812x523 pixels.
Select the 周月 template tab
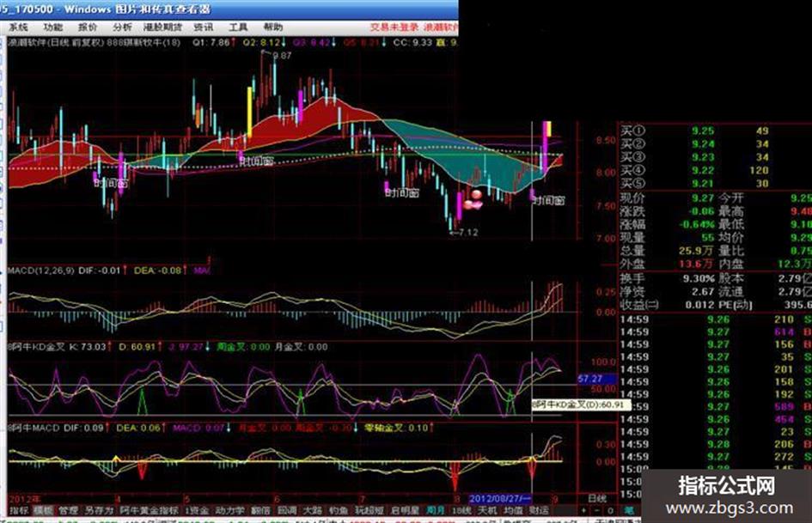(x=435, y=510)
